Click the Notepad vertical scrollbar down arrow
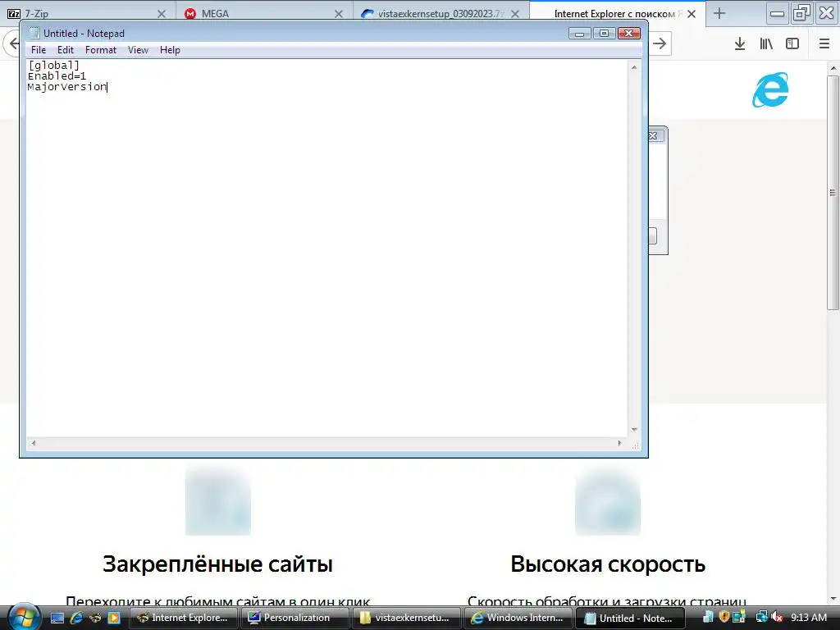The height and width of the screenshot is (630, 840). [634, 430]
